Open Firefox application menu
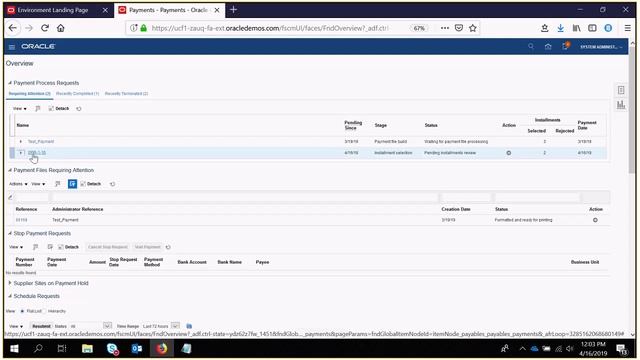Image resolution: width=640 pixels, height=360 pixels. click(627, 28)
